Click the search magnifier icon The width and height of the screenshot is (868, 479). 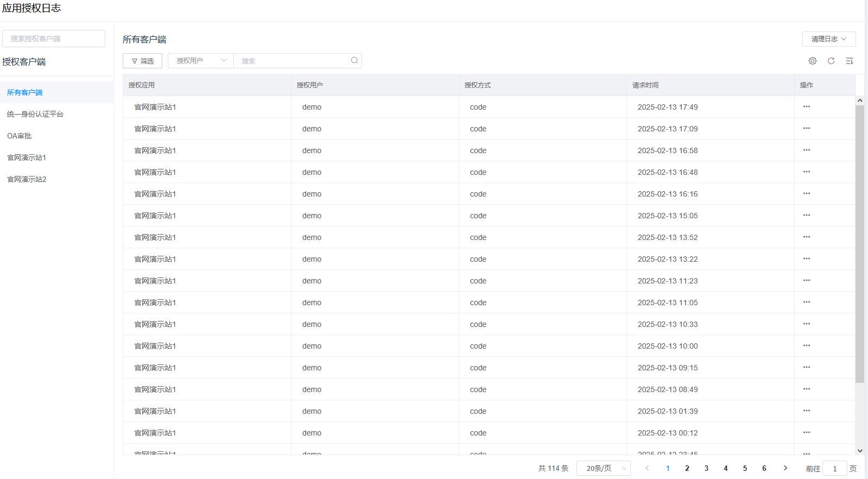[354, 60]
